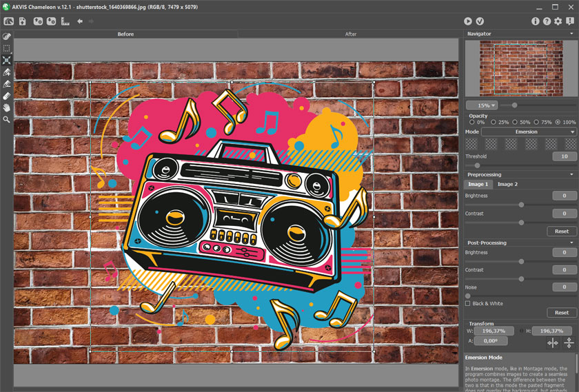
Task: Click the Transform height H field
Action: point(551,331)
